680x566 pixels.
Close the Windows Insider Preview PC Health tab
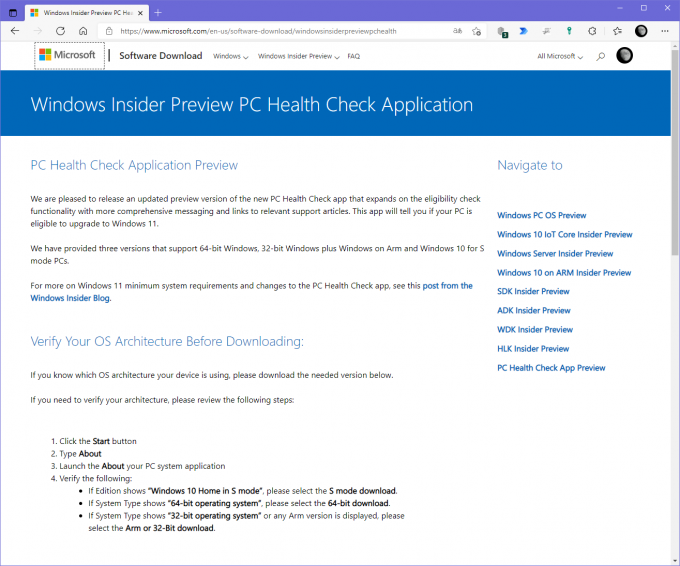(x=140, y=13)
